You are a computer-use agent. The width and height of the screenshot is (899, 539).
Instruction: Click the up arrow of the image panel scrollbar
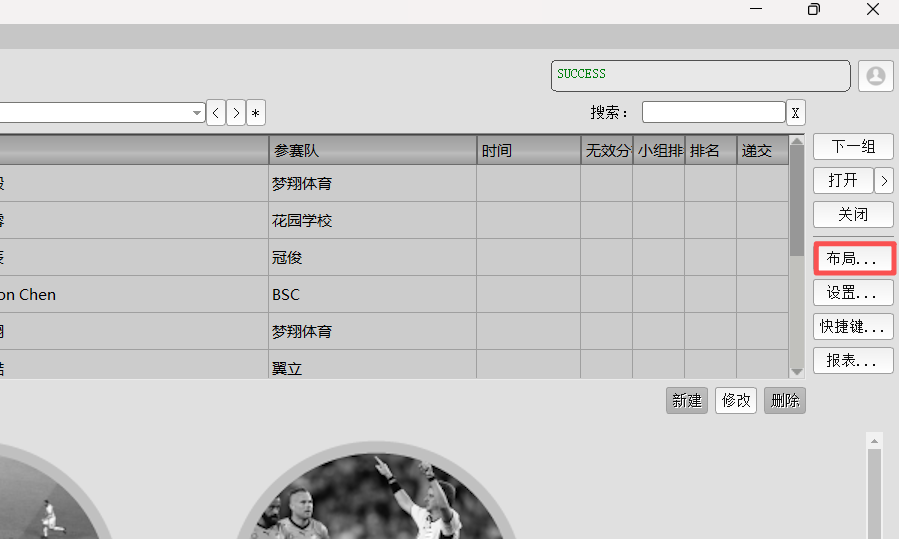coord(874,440)
